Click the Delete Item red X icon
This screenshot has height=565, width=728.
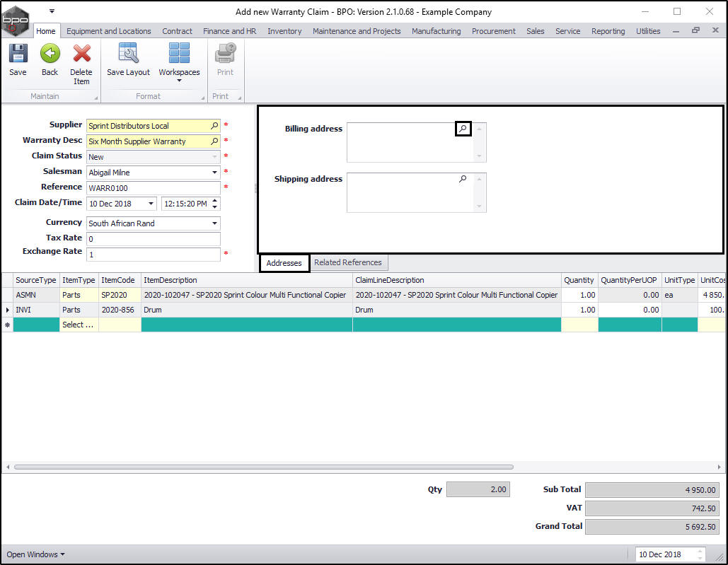point(82,54)
